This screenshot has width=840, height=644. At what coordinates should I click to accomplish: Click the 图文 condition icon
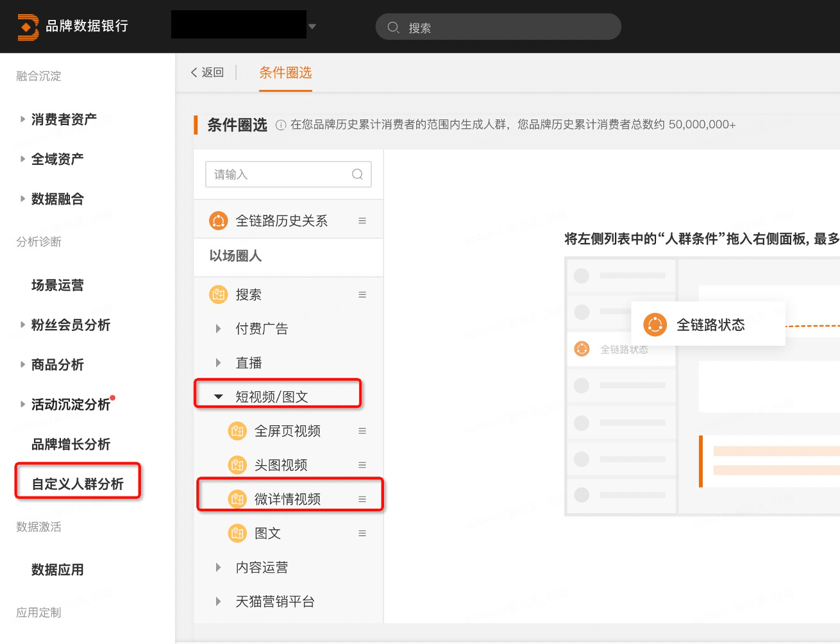pos(238,533)
